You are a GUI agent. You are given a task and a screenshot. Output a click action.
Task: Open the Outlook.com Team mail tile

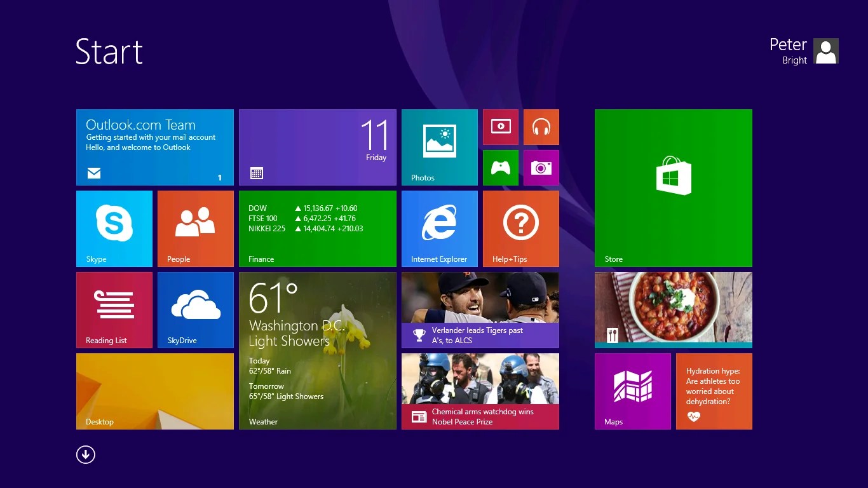(154, 147)
